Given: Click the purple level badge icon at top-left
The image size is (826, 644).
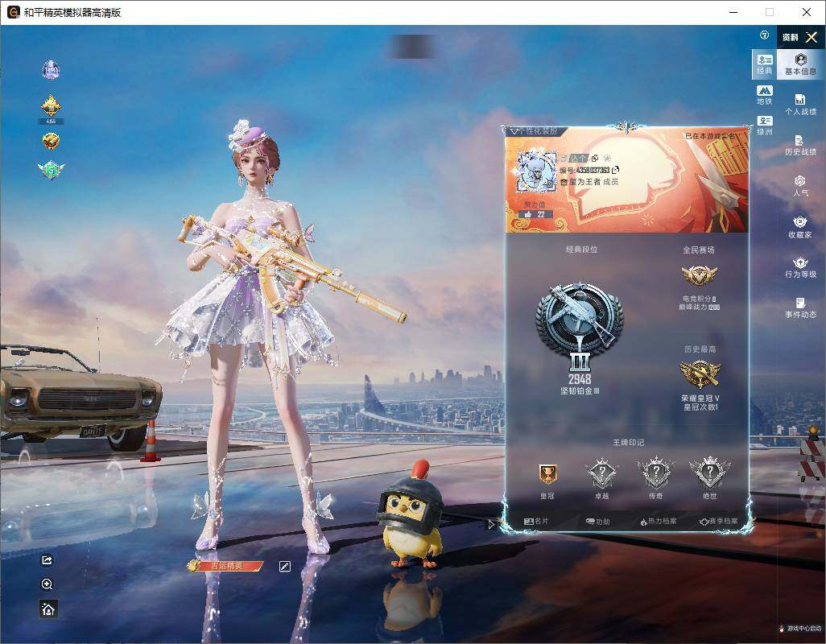Looking at the screenshot, I should click(x=51, y=69).
